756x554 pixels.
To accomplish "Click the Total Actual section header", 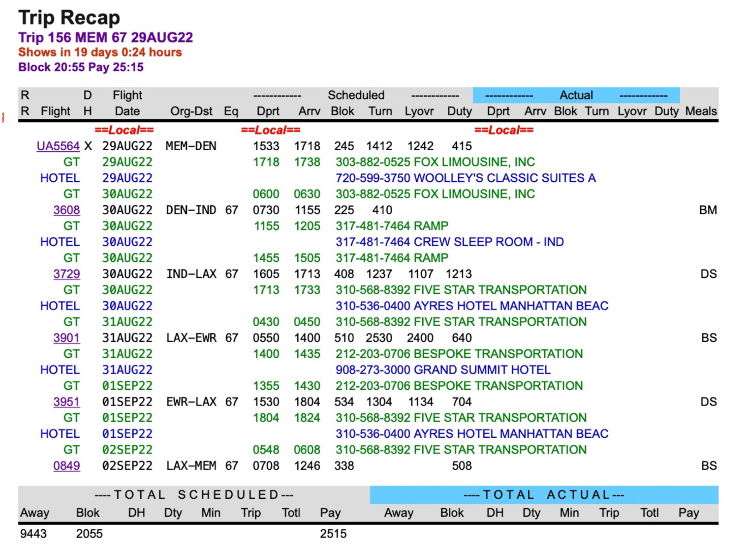I will [x=544, y=495].
